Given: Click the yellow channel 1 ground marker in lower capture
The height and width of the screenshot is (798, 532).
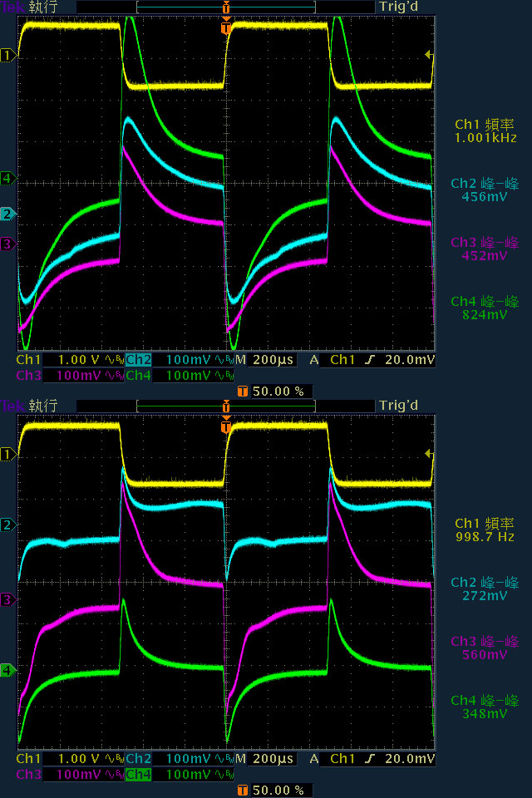Looking at the screenshot, I should [7, 454].
